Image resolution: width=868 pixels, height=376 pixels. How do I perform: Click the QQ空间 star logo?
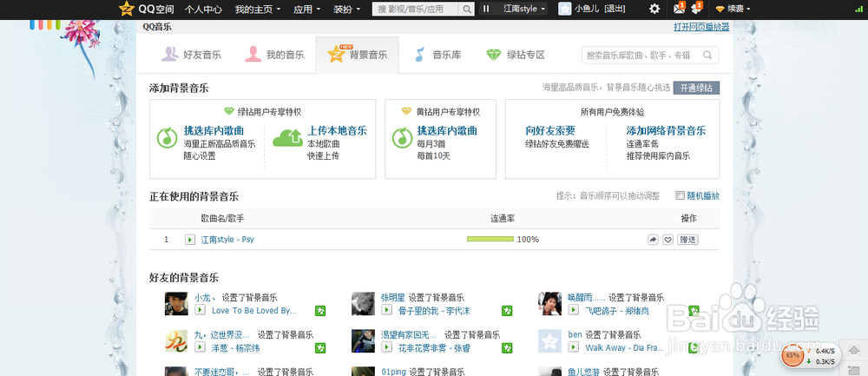127,9
